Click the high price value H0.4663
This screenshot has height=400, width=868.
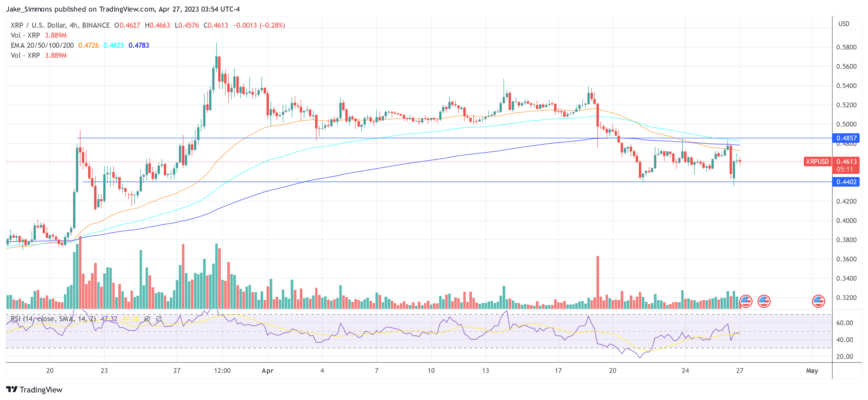tap(157, 25)
